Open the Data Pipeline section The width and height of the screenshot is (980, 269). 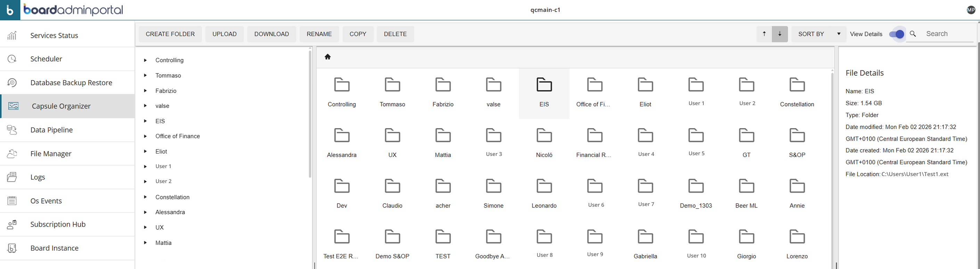(67, 130)
